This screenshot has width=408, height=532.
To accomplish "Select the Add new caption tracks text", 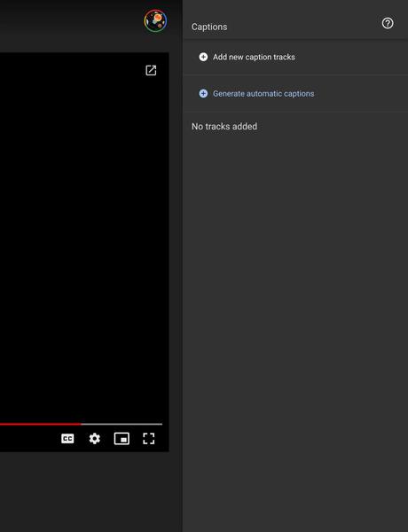I will 254,57.
